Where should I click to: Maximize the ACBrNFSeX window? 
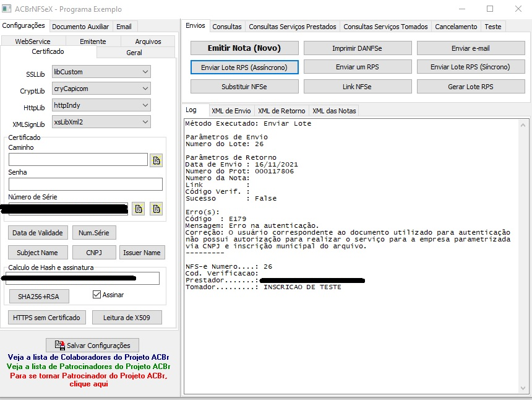[490, 9]
